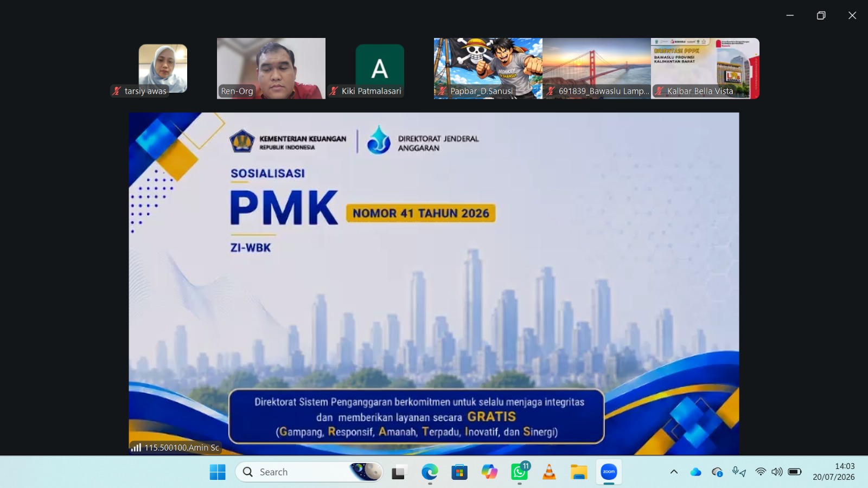This screenshot has height=488, width=868.
Task: Expand hidden system tray icons
Action: point(674,472)
